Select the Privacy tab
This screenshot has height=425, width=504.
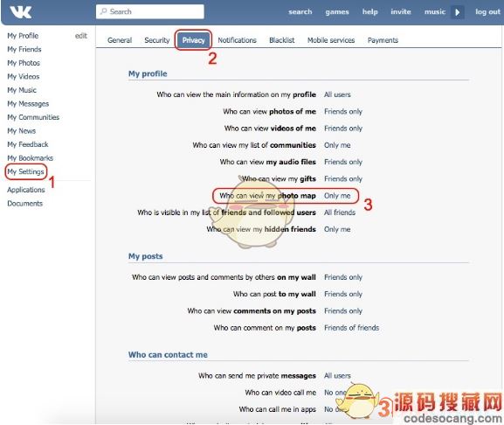pyautogui.click(x=193, y=40)
